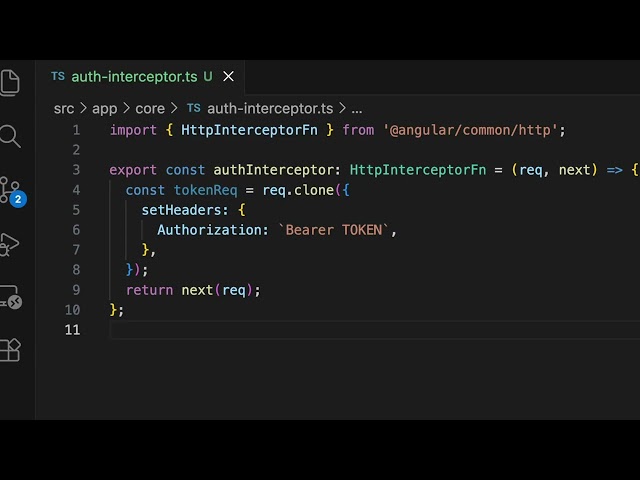Close the auth-interceptor.ts tab

click(x=229, y=76)
